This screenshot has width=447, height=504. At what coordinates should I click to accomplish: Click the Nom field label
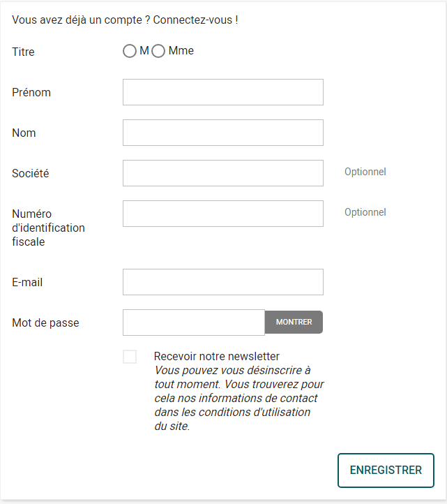24,133
